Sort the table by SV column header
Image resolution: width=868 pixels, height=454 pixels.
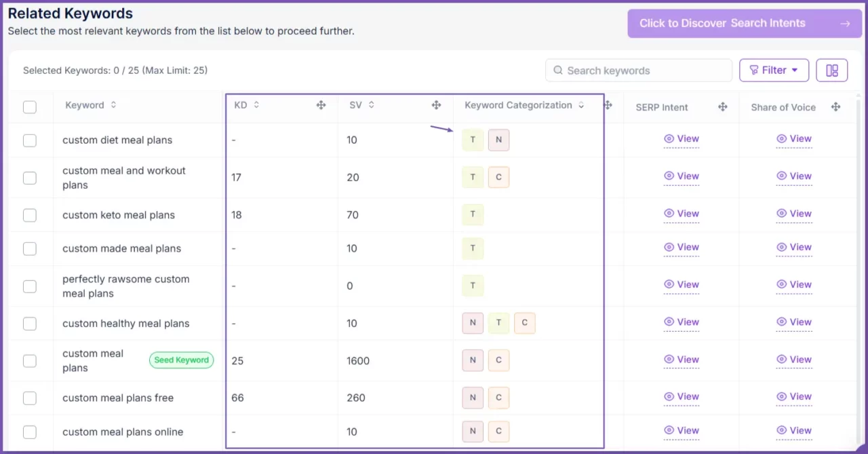click(372, 105)
